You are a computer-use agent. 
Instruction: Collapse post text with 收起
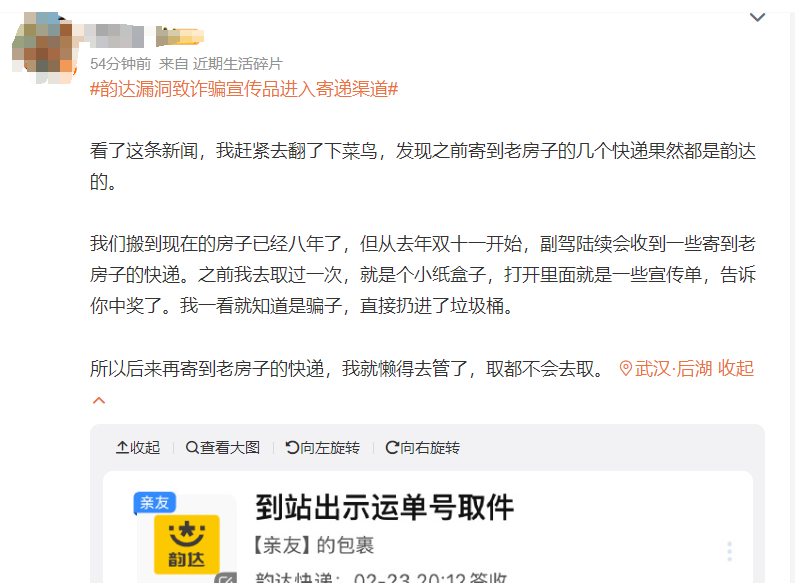(x=736, y=369)
